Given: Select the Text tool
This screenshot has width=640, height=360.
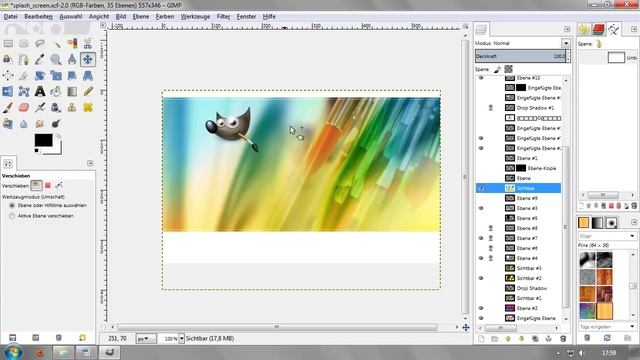Looking at the screenshot, I should (x=40, y=91).
